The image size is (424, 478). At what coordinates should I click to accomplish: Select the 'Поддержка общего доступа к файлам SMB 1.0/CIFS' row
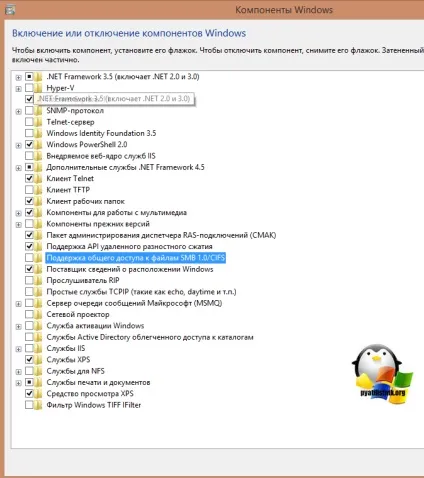click(136, 258)
